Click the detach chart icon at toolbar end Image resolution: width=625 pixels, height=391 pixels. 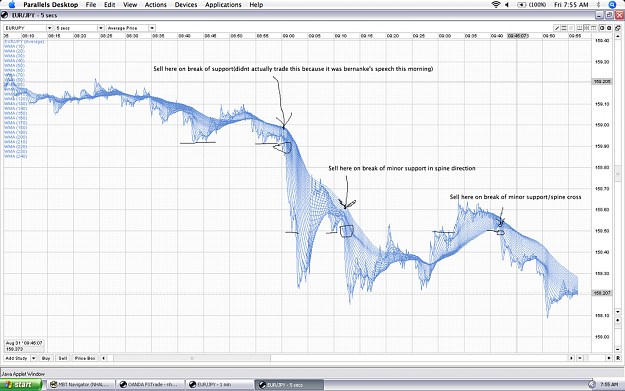point(618,28)
